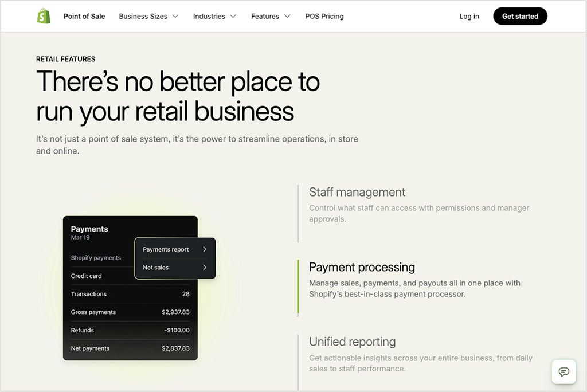
Task: Click the Transactions row label
Action: (89, 294)
